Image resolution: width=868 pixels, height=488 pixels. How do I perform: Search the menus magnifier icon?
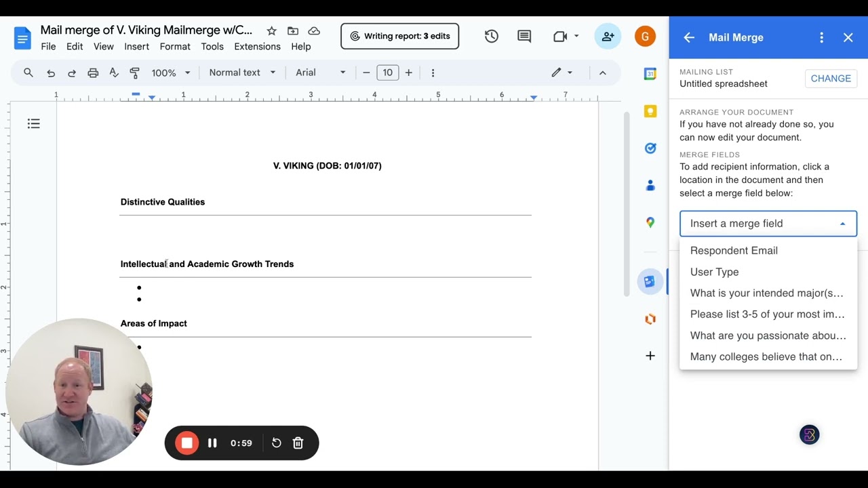coord(28,73)
